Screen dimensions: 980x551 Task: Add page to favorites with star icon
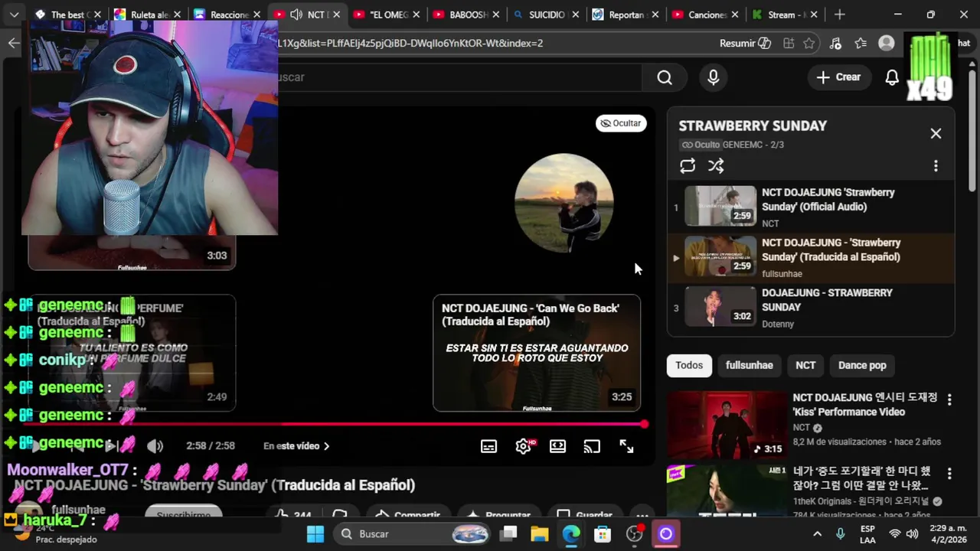[x=809, y=44]
